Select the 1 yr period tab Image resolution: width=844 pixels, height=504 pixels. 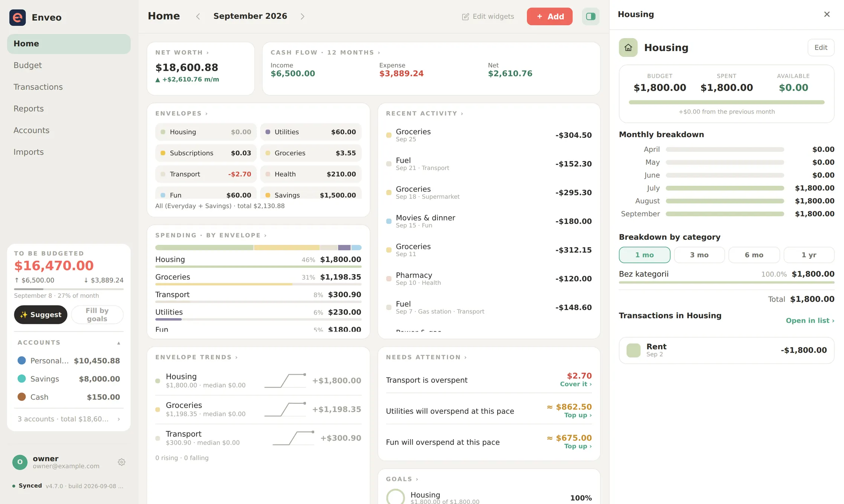(x=809, y=255)
